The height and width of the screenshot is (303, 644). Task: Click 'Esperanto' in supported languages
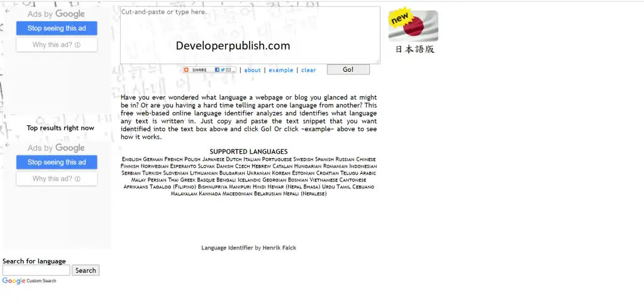pos(183,166)
